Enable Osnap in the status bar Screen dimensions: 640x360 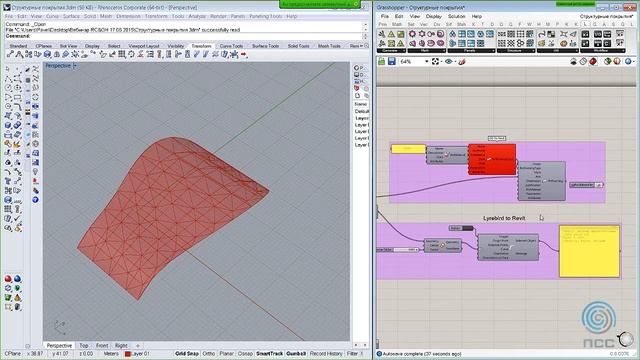pyautogui.click(x=245, y=353)
